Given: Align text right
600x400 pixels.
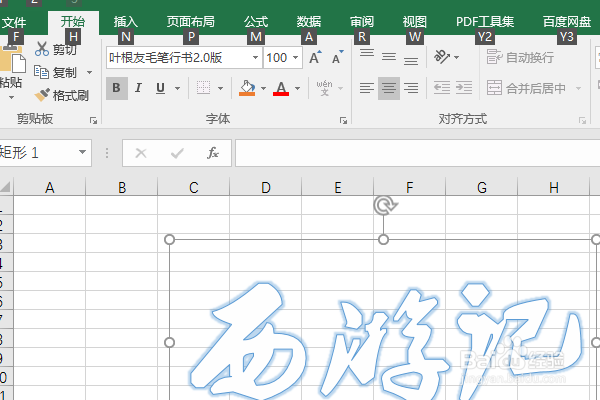Looking at the screenshot, I should pyautogui.click(x=411, y=88).
